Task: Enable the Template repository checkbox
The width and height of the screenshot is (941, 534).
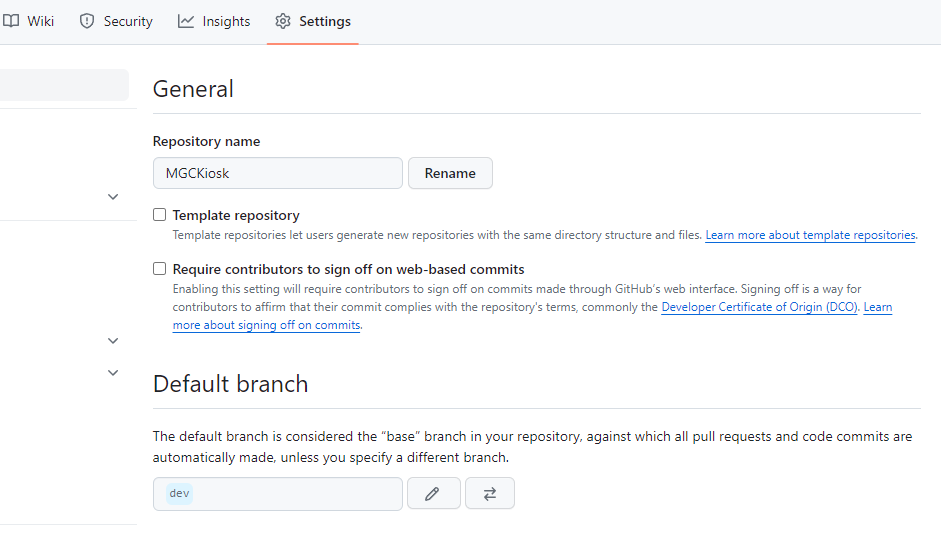Action: point(159,215)
